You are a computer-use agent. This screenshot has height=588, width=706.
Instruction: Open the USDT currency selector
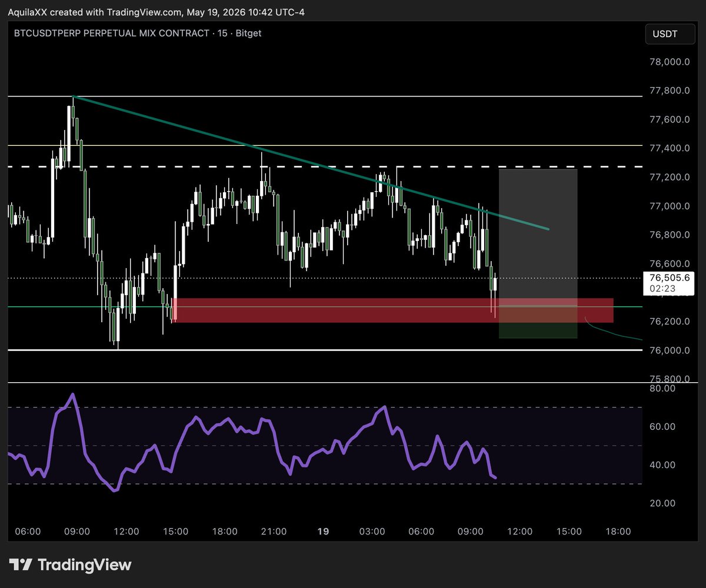point(670,34)
